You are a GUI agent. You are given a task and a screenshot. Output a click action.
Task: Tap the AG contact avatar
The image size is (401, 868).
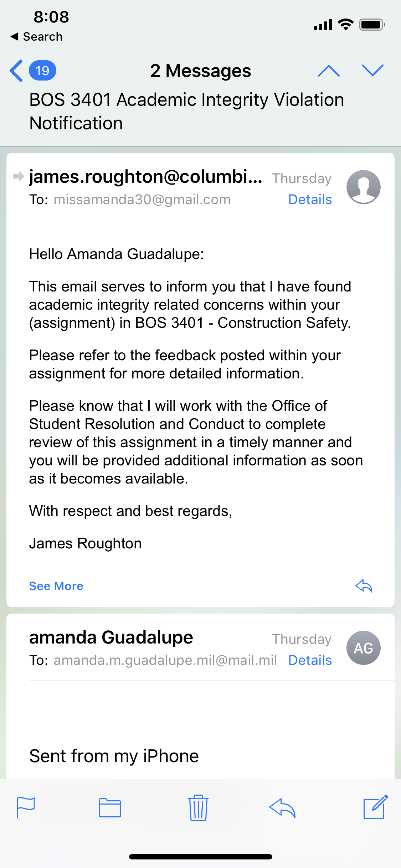point(363,648)
